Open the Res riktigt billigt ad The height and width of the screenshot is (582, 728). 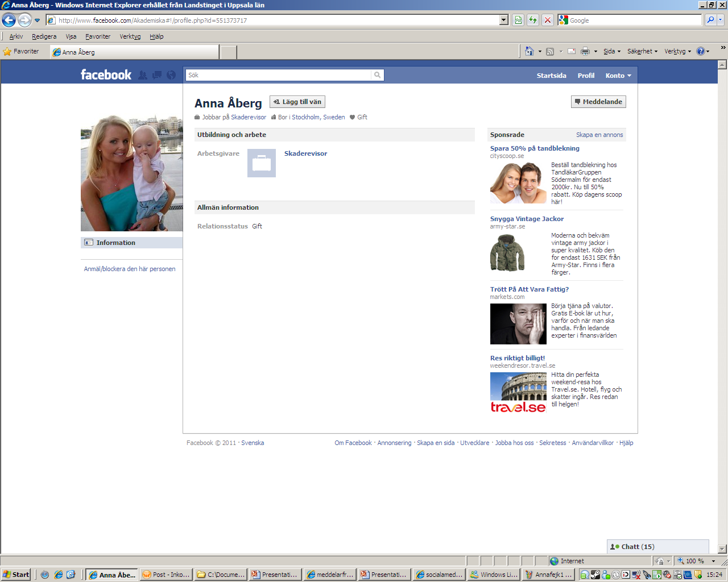518,358
